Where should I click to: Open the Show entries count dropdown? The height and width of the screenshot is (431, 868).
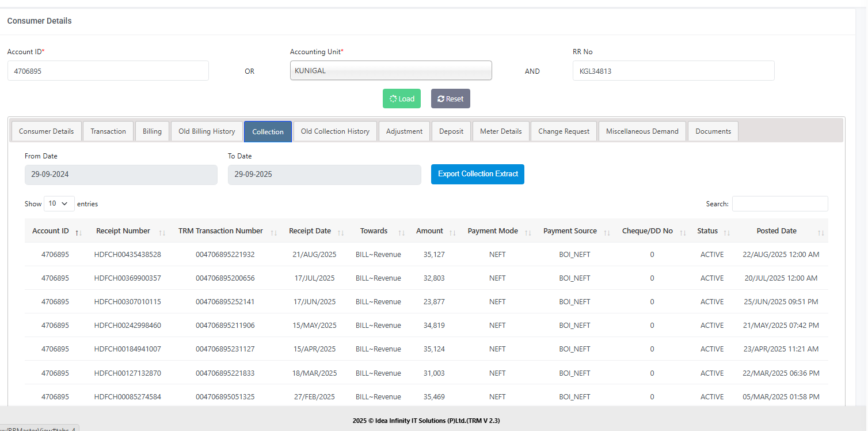[x=59, y=204]
